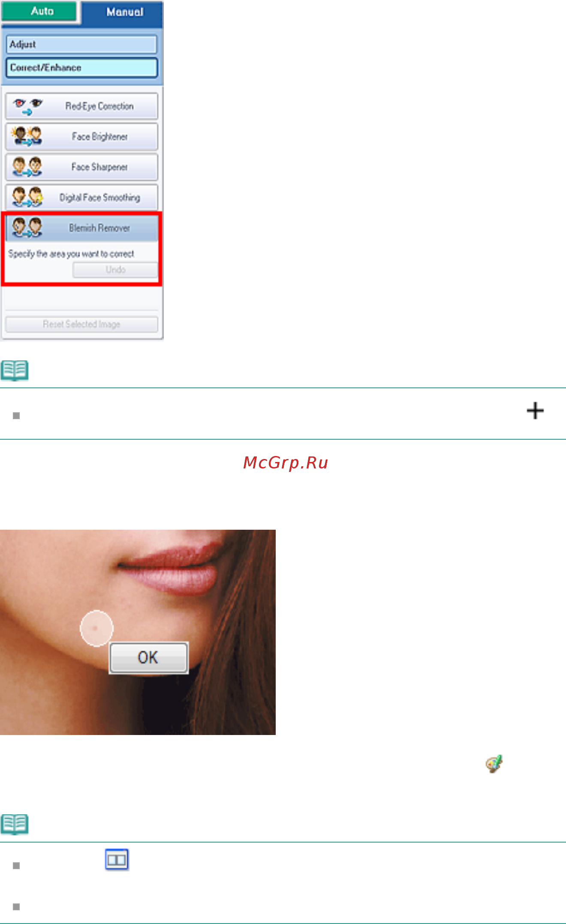The image size is (566, 924).
Task: Click the Digital Face Smoothing faces icon
Action: [x=27, y=197]
